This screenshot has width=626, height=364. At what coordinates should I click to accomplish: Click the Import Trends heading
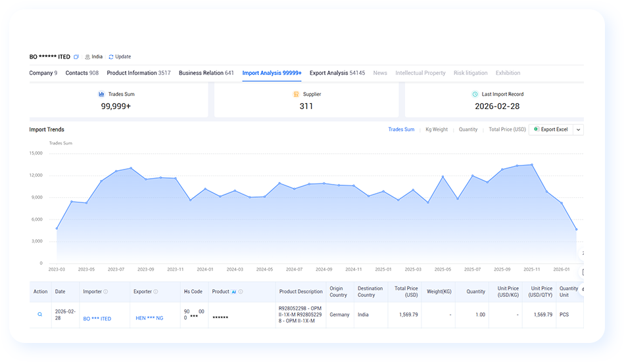coord(47,129)
